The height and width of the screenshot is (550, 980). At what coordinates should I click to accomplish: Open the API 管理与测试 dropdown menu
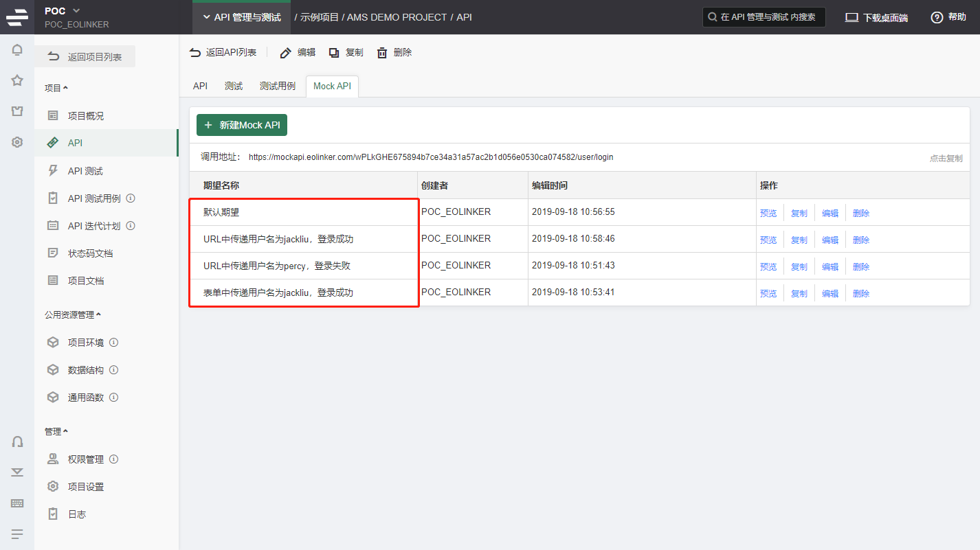tap(242, 17)
